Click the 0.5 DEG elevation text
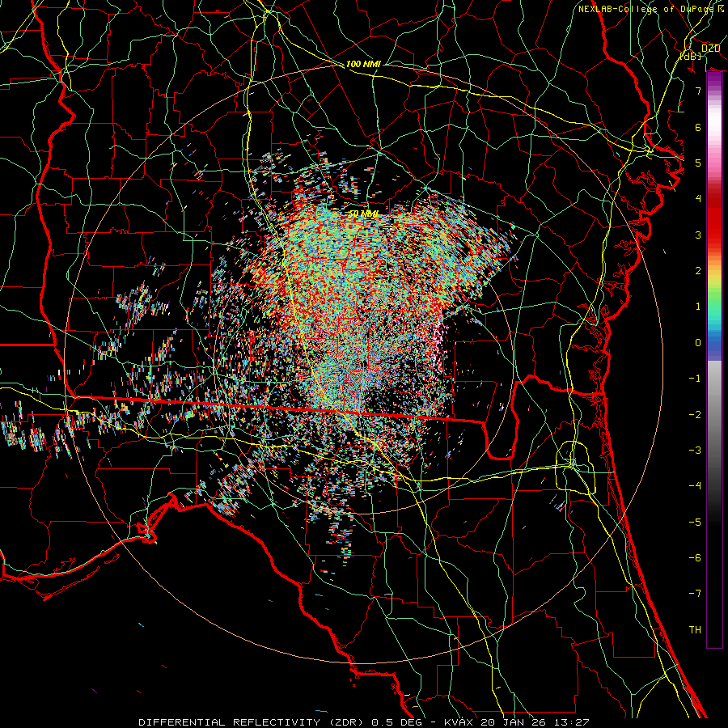Viewport: 728px width, 728px height. point(396,722)
